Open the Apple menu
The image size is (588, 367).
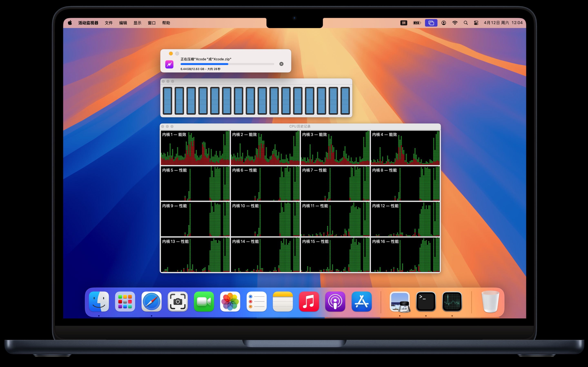[x=70, y=23]
